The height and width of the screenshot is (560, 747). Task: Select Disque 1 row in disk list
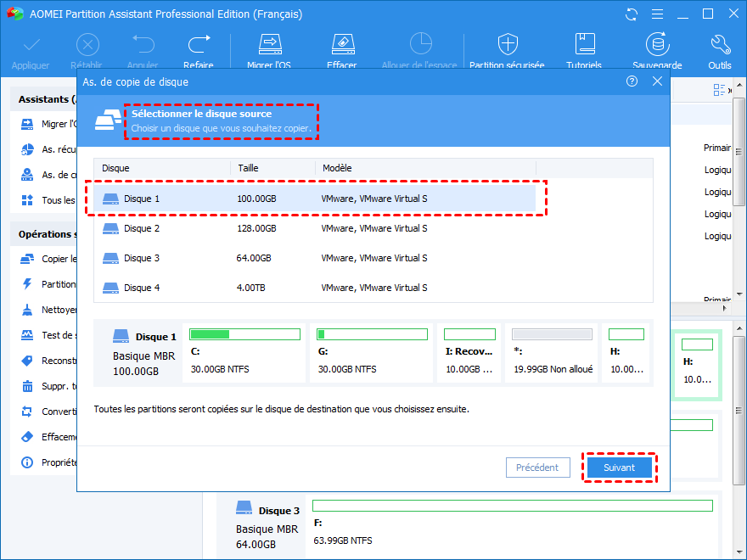pyautogui.click(x=315, y=199)
